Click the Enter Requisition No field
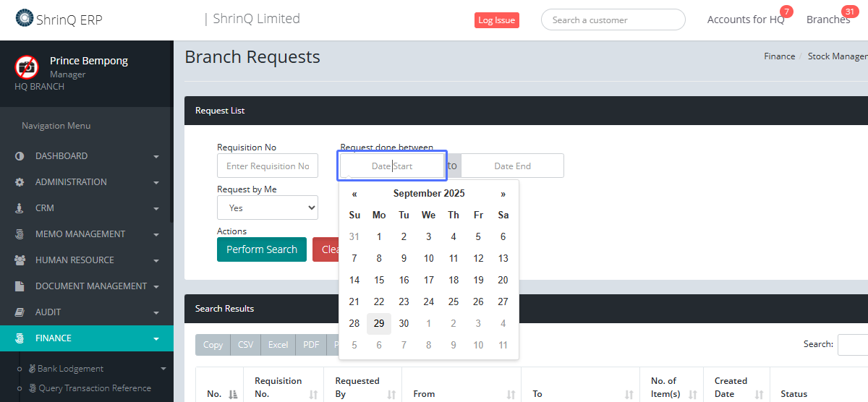Viewport: 868px width, 402px height. (268, 166)
